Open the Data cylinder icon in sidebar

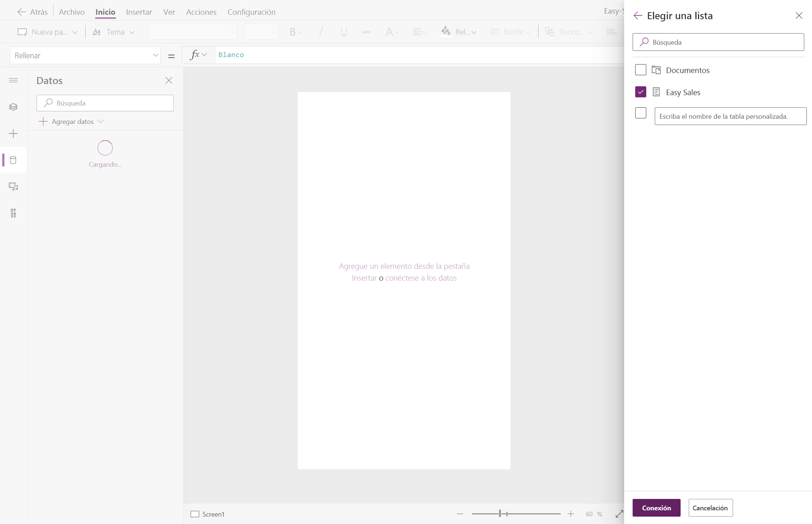click(13, 160)
